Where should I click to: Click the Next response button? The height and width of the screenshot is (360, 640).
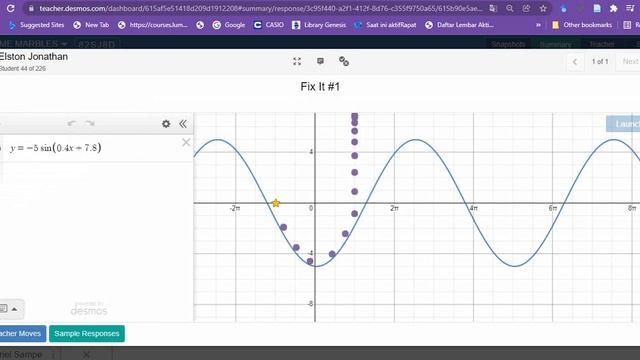coord(629,62)
